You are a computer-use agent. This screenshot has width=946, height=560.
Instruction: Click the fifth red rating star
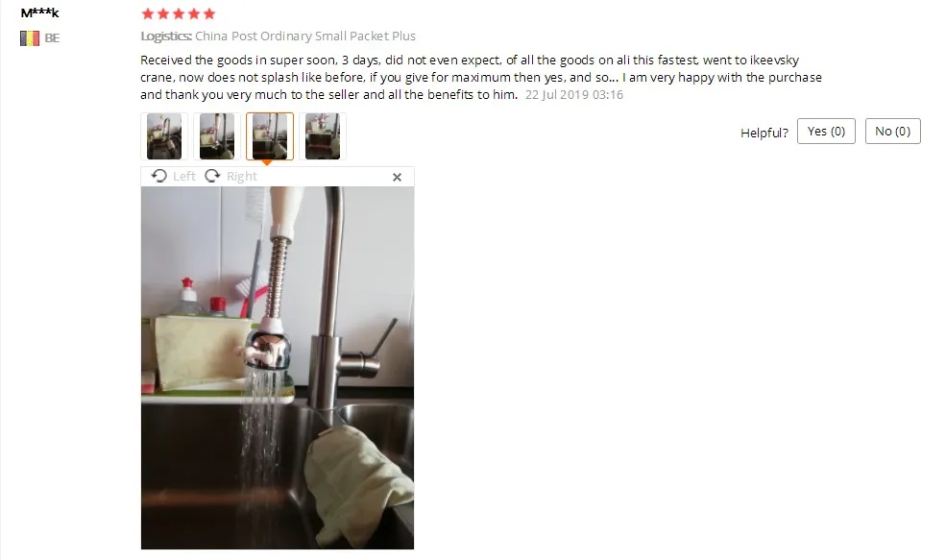click(x=209, y=13)
